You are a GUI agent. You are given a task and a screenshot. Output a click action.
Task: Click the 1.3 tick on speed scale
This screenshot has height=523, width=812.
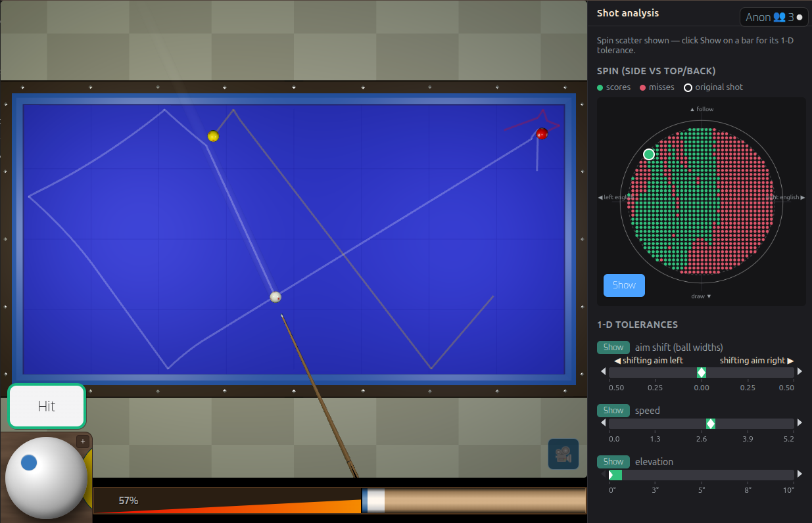pyautogui.click(x=655, y=439)
